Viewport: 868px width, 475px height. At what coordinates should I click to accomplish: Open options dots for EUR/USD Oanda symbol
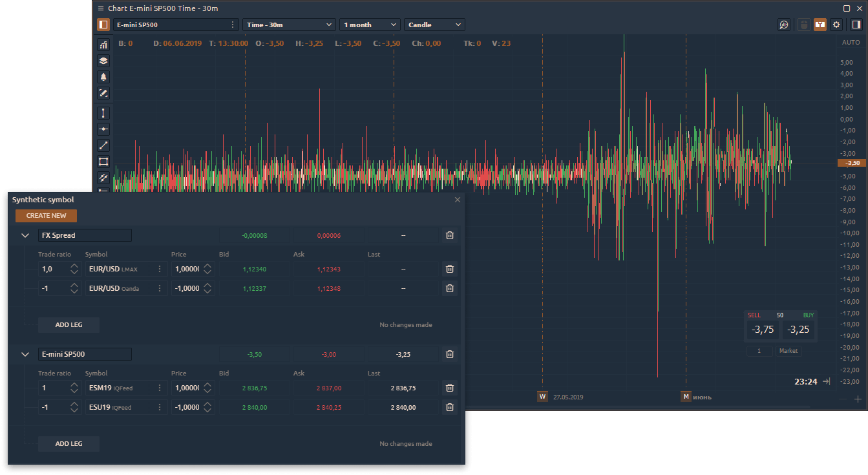[160, 288]
